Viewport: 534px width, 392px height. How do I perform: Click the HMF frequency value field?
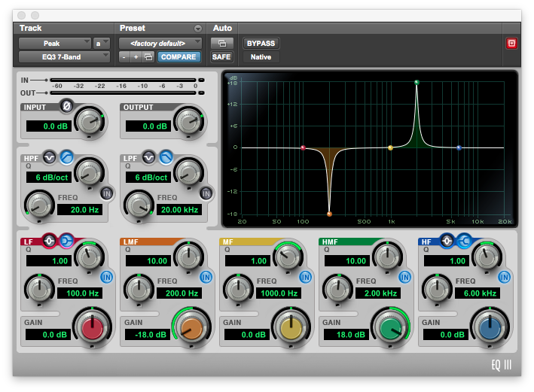pyautogui.click(x=377, y=293)
